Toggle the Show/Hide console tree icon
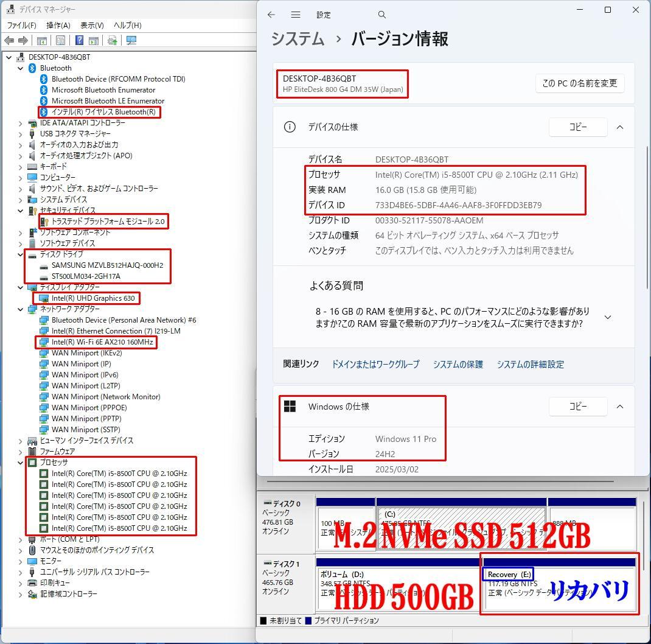 41,40
